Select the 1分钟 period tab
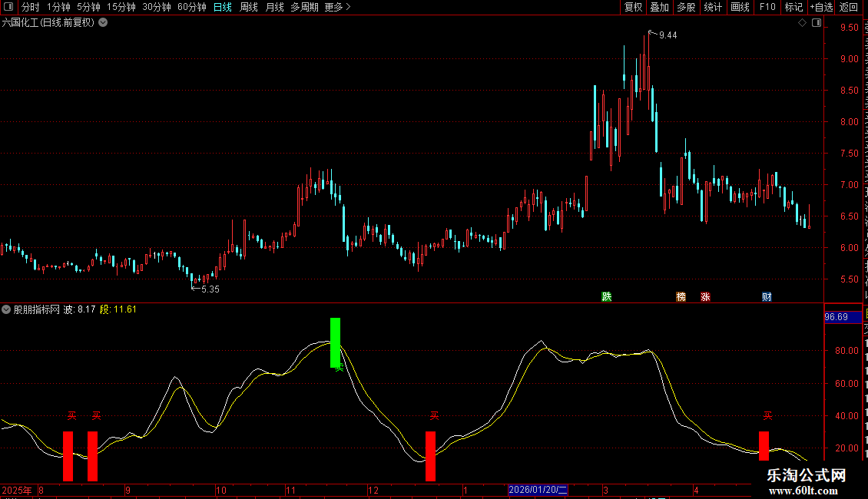The image size is (868, 499). (58, 7)
